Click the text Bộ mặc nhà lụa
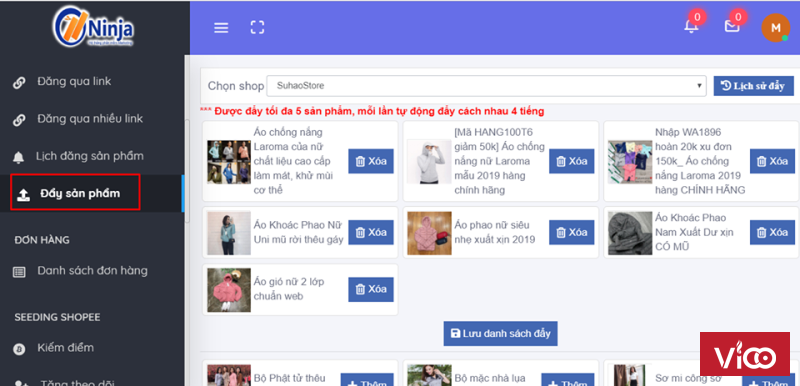The width and height of the screenshot is (800, 386). (490, 378)
